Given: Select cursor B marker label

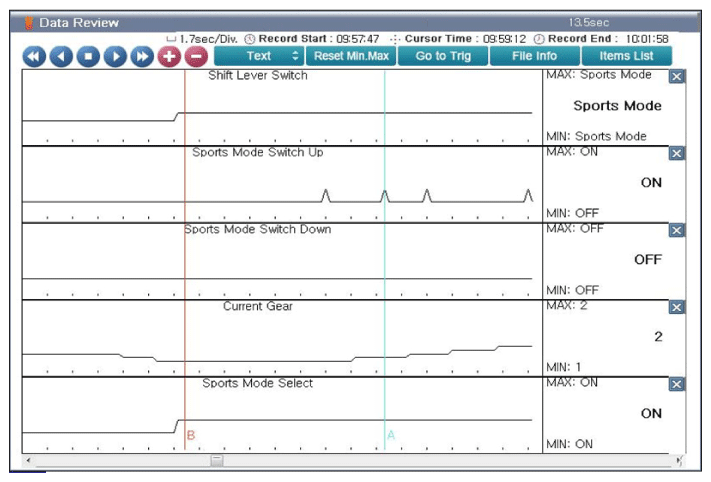Looking at the screenshot, I should [x=191, y=435].
